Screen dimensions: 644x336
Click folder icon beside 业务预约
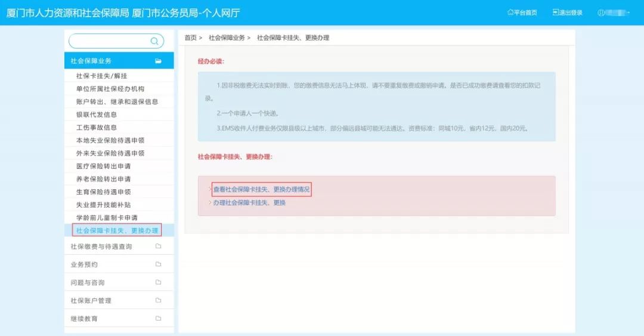tap(158, 264)
